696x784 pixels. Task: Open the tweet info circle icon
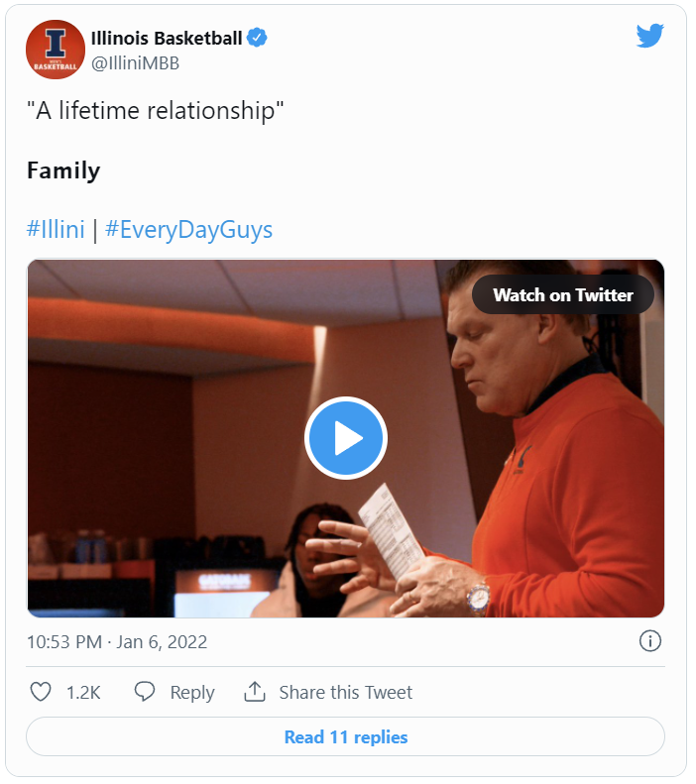coord(650,641)
